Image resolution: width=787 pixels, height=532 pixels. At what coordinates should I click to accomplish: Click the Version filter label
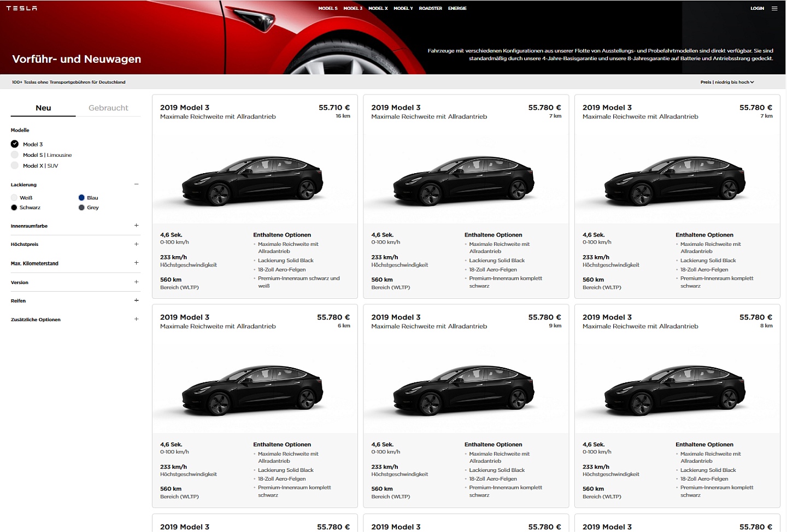20,282
